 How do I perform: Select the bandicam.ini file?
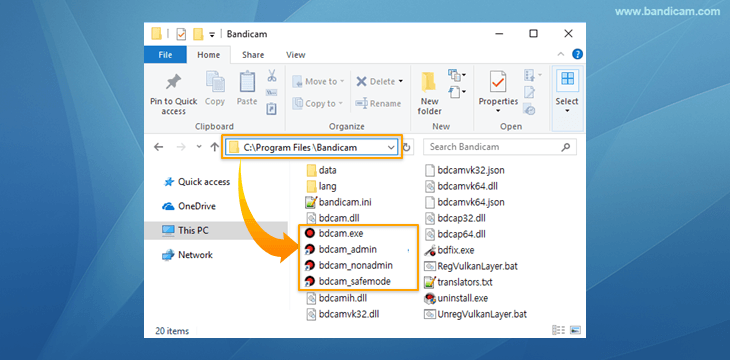(x=338, y=203)
